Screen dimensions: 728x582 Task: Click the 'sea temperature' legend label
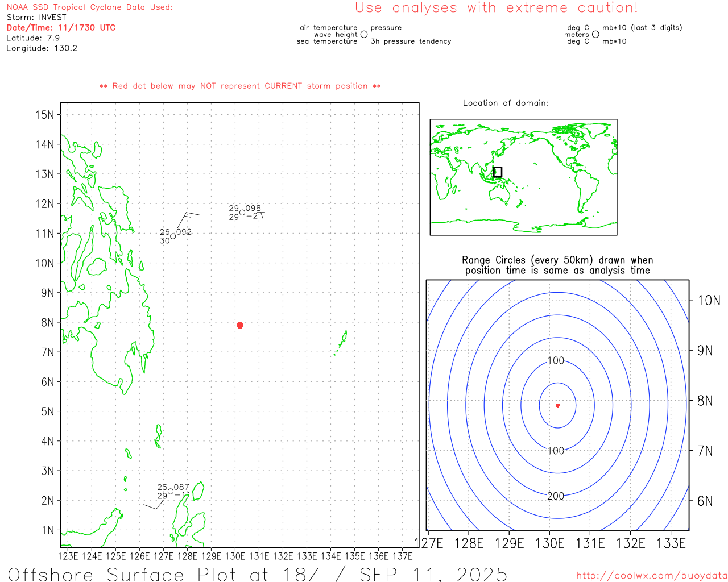[327, 41]
